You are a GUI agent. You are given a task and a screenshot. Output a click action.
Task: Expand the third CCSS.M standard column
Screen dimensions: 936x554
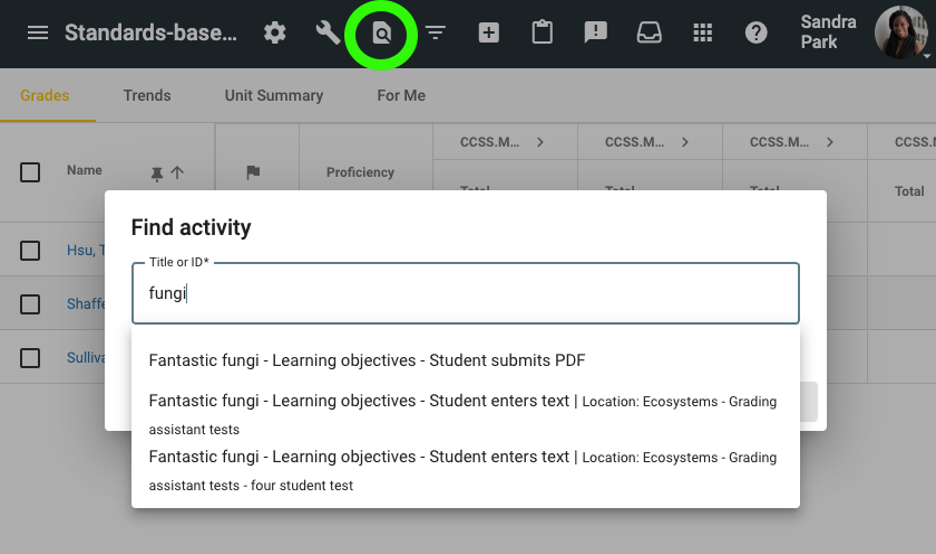click(x=830, y=142)
